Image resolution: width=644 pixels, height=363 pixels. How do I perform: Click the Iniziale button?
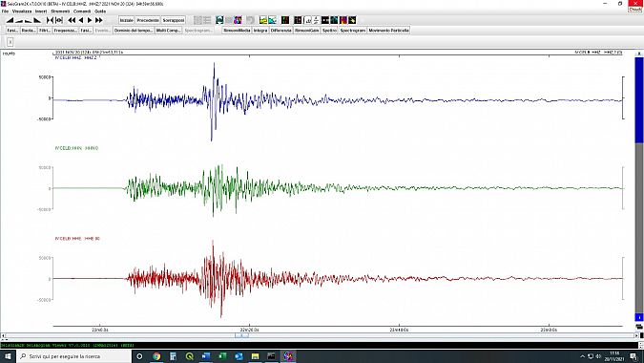127,20
